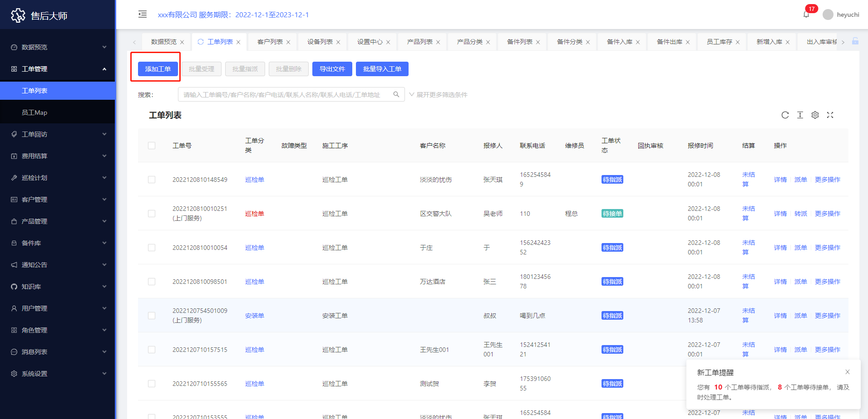Close the 备件入库 tab
The height and width of the screenshot is (419, 868).
(x=638, y=42)
